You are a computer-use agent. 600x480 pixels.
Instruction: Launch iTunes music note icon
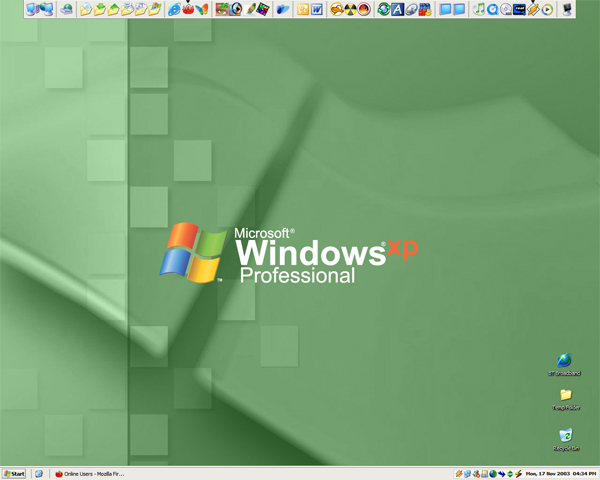479,9
